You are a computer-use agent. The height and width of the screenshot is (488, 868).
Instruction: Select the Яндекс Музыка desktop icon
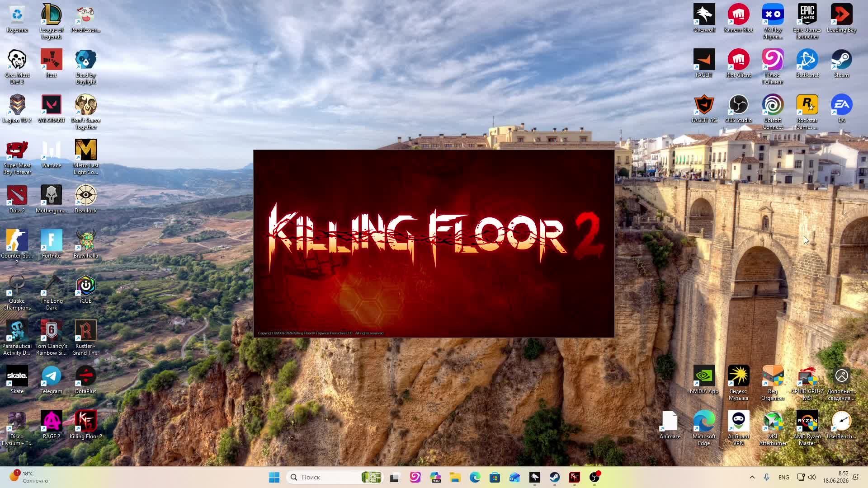click(x=738, y=383)
